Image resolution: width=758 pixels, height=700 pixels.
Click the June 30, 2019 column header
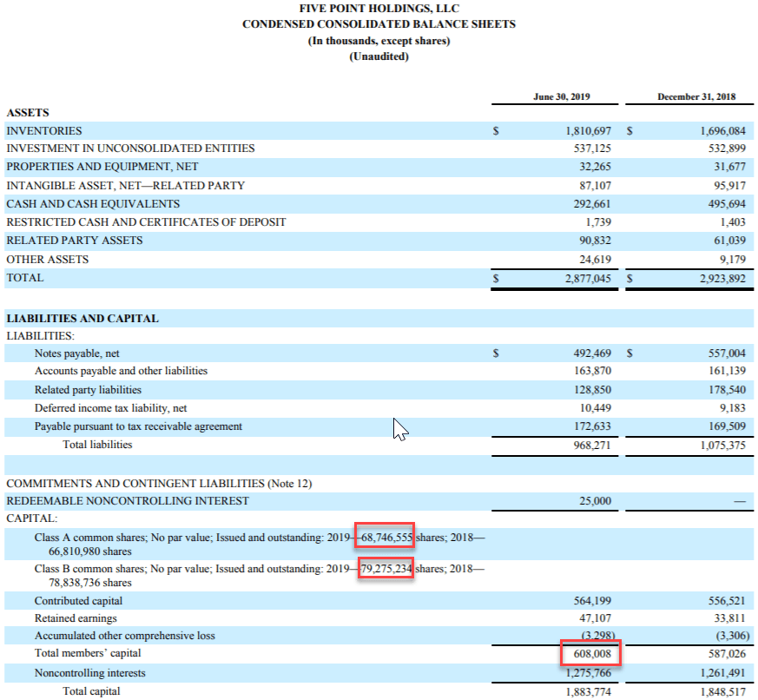pyautogui.click(x=562, y=96)
